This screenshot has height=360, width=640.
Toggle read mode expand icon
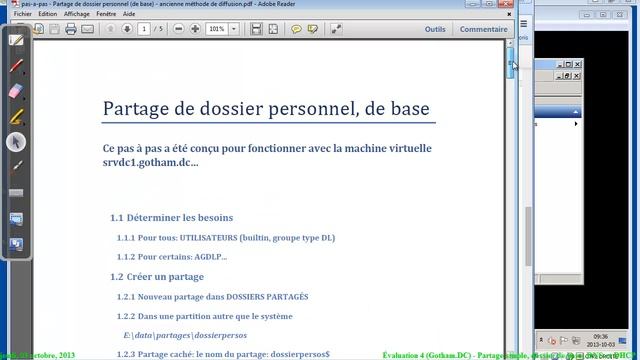[x=336, y=29]
